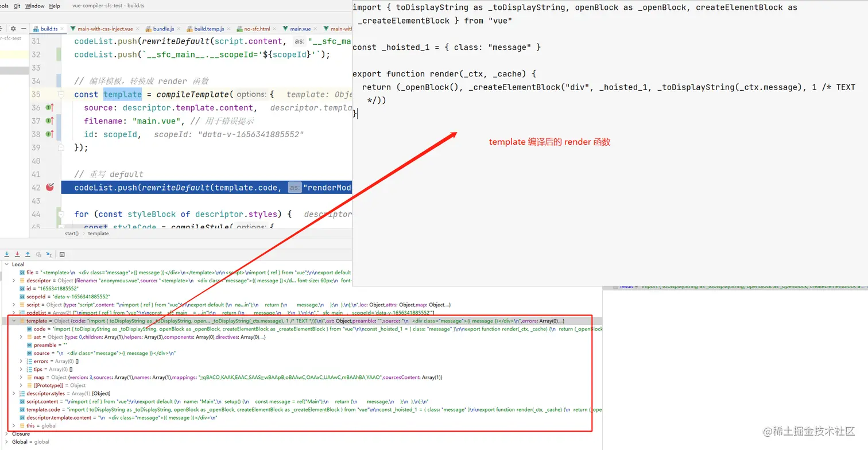
Task: Expand the Closure scope
Action: coord(6,434)
